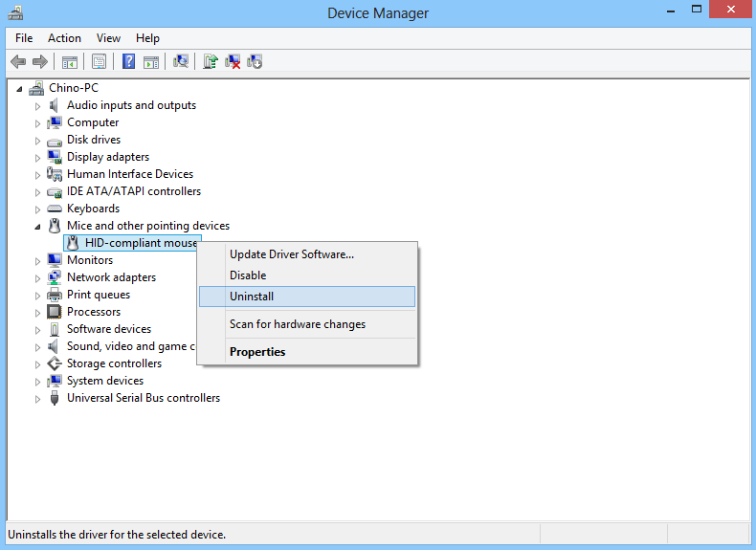Expand Audio inputs and outputs arrow

37,106
